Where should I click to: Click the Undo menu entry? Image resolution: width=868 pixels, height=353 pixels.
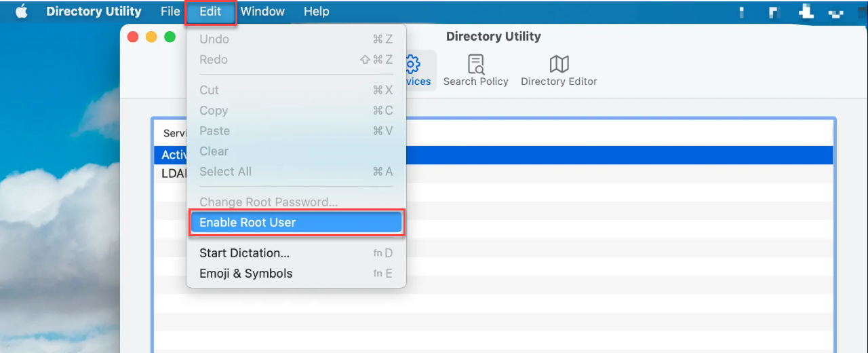pos(296,39)
